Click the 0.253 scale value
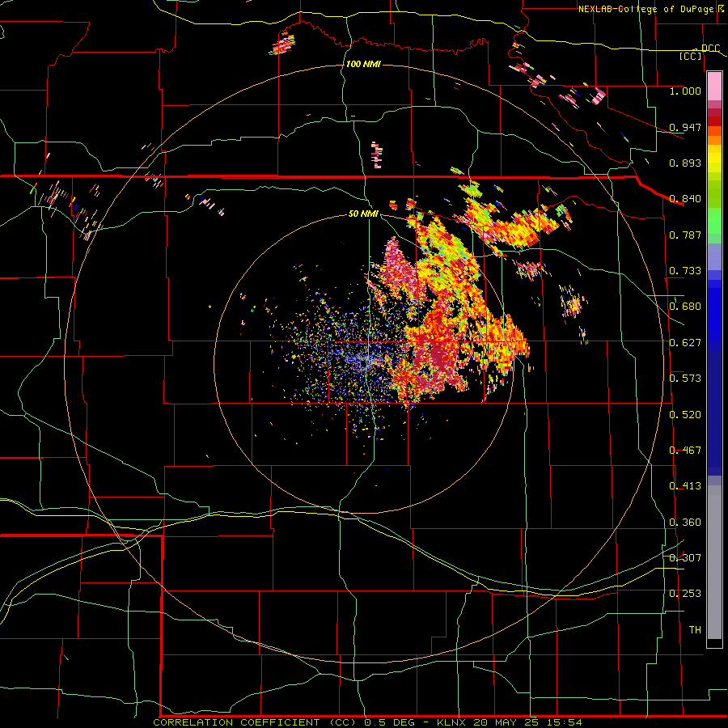Image resolution: width=728 pixels, height=728 pixels. click(x=685, y=594)
